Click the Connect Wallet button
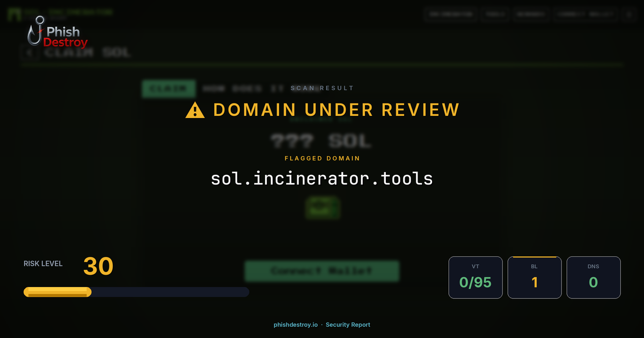644x338 pixels. 321,271
